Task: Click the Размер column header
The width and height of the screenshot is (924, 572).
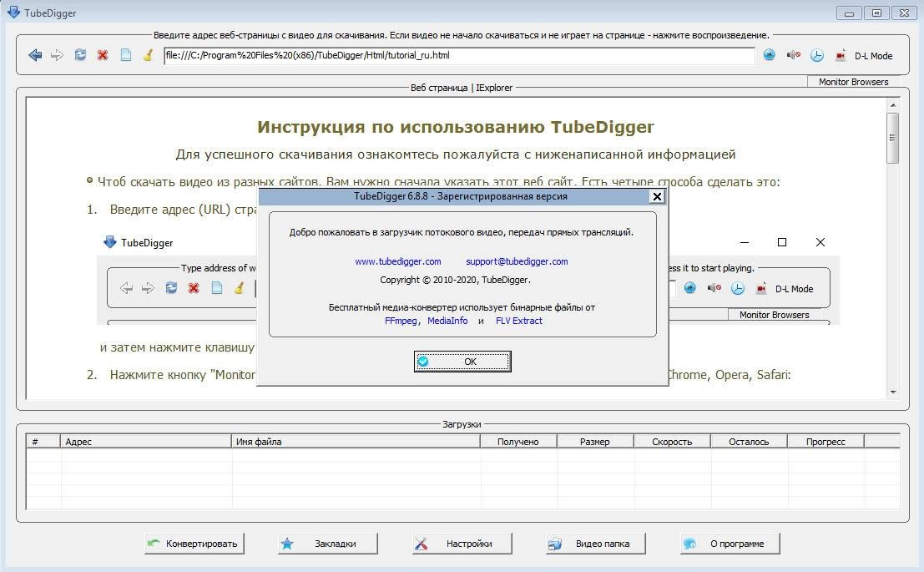Action: [595, 441]
